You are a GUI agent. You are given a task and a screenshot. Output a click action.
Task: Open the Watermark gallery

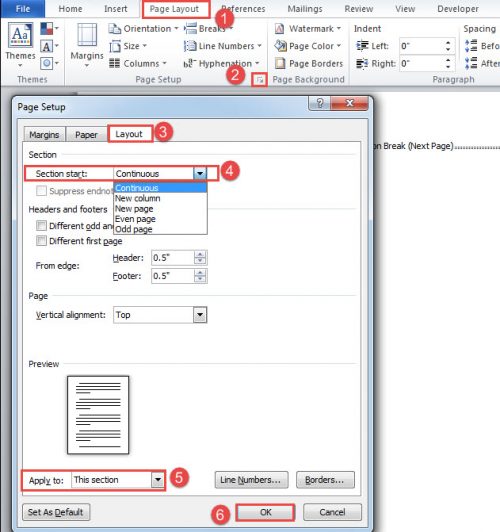coord(308,28)
